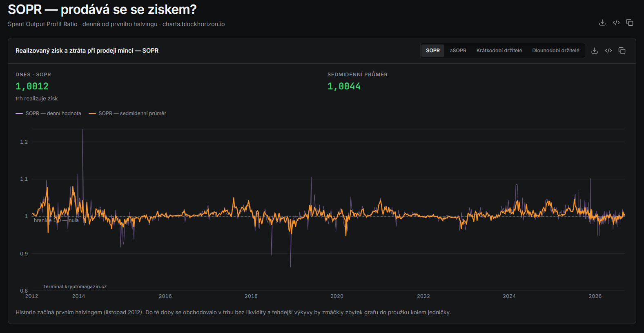Copy page via the header copy icon
This screenshot has height=333, width=644.
click(630, 22)
